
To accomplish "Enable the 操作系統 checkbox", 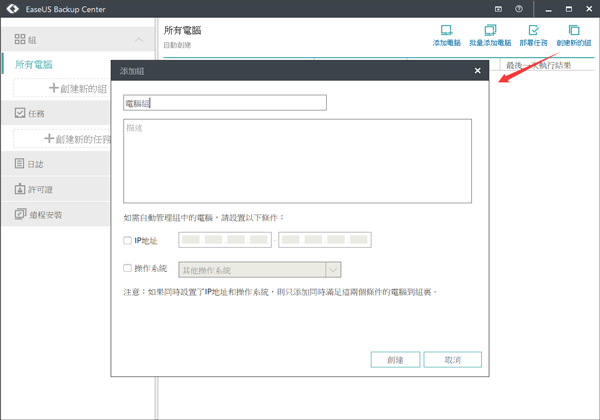I will point(127,268).
